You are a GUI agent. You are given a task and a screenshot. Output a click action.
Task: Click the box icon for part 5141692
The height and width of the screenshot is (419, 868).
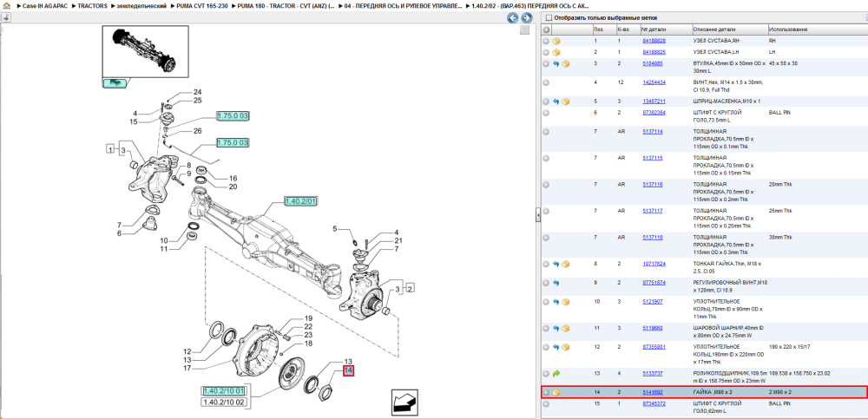click(556, 392)
